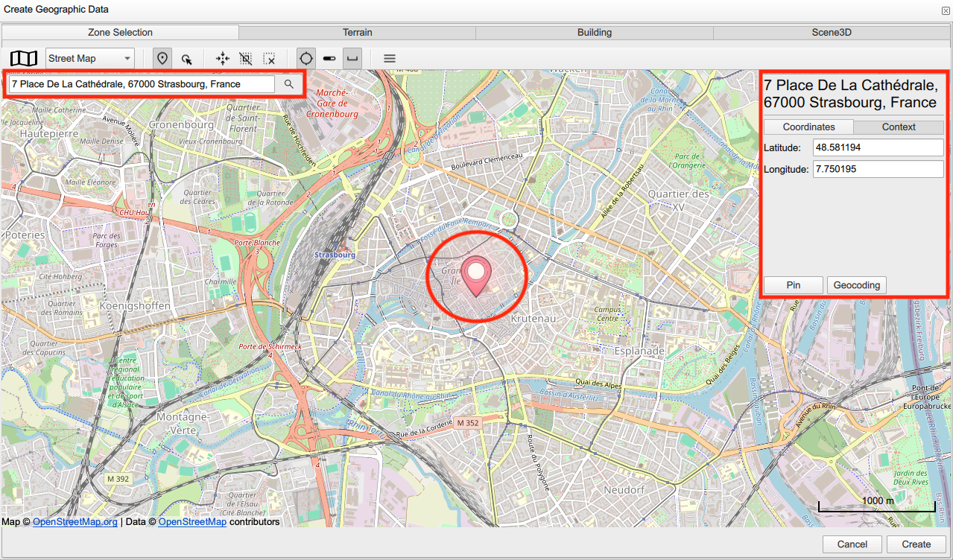Edit the Latitude value field
Viewport: 953px width, 560px height.
point(877,147)
